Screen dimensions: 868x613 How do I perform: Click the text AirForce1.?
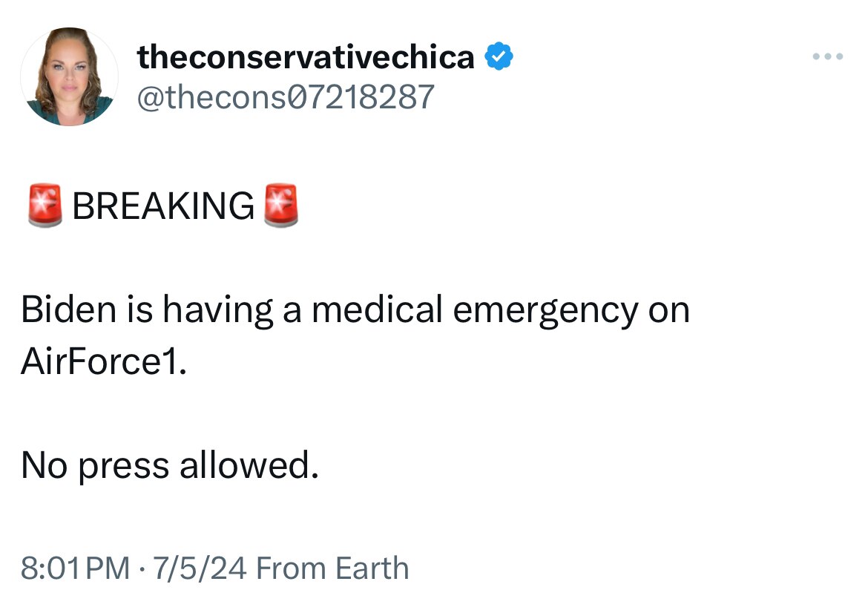pos(104,361)
